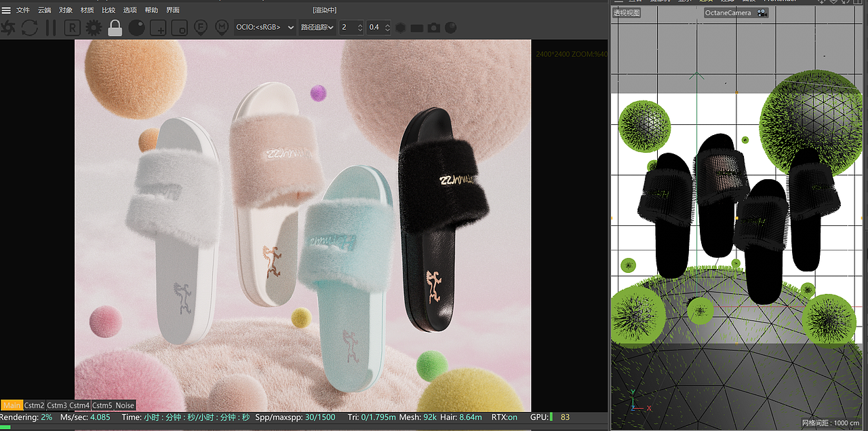Click the Tri: 0/1.795m status entry
Image resolution: width=868 pixels, height=431 pixels.
[x=372, y=417]
